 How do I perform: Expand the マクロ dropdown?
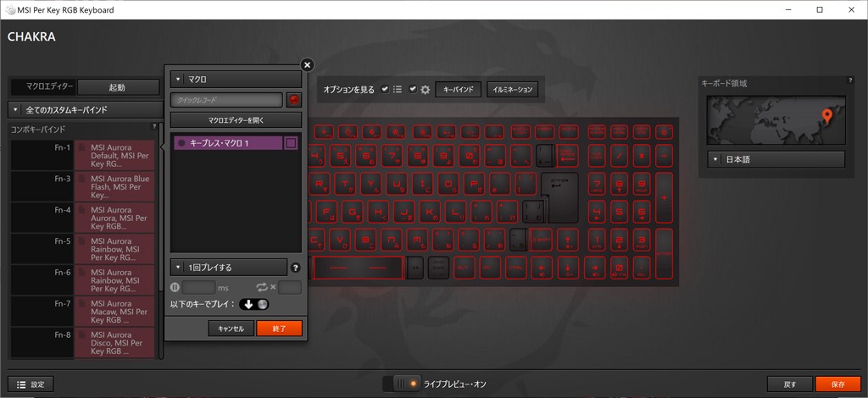click(x=236, y=80)
